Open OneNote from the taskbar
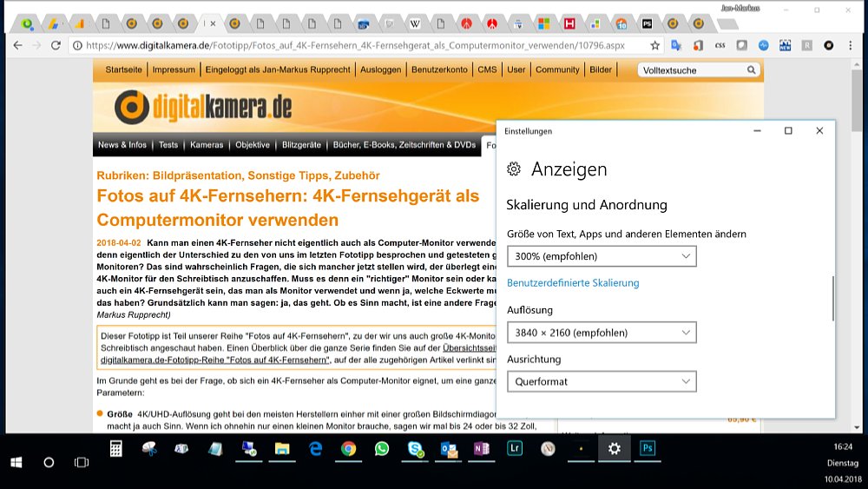 pos(482,448)
